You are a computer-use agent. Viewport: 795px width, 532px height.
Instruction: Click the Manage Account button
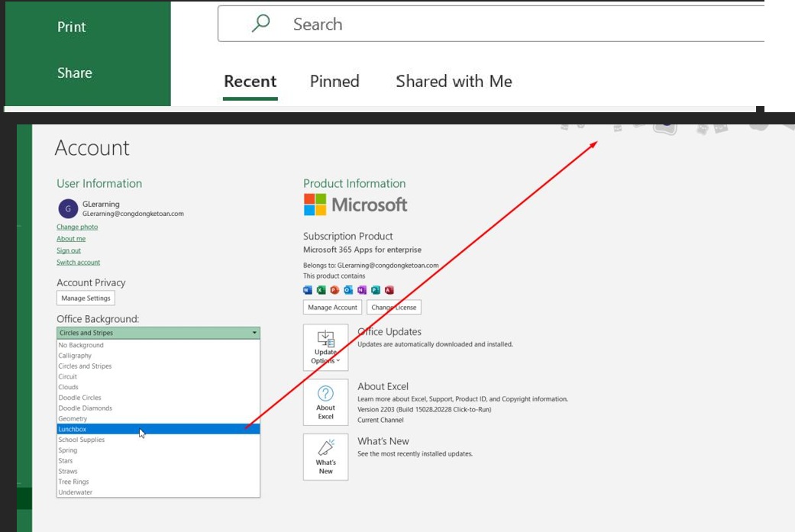[333, 307]
